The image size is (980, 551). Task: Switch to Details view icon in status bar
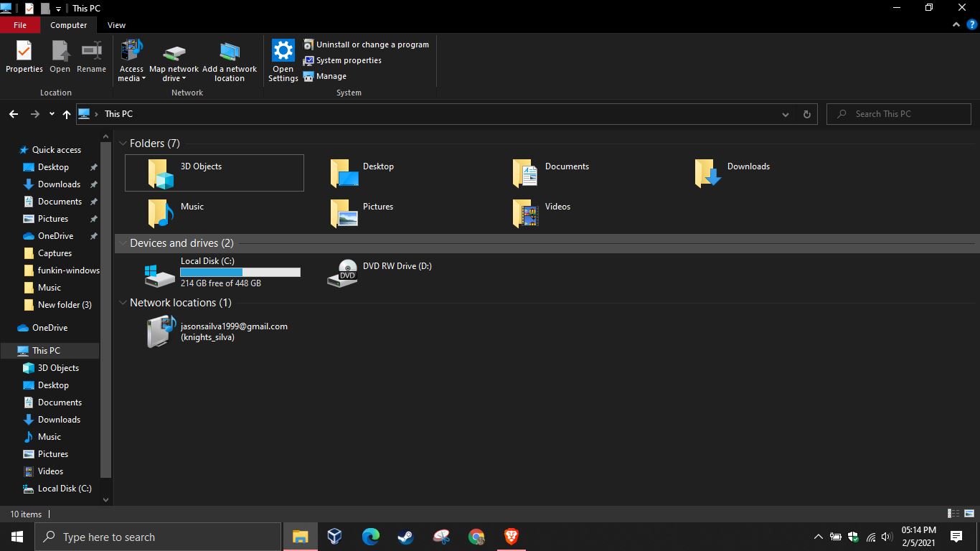pyautogui.click(x=953, y=514)
